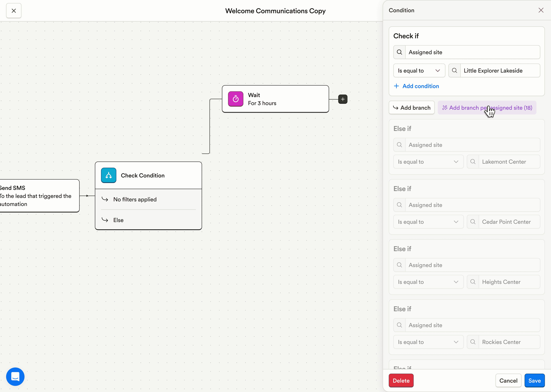Click the Add branch button
The width and height of the screenshot is (551, 392).
(412, 108)
